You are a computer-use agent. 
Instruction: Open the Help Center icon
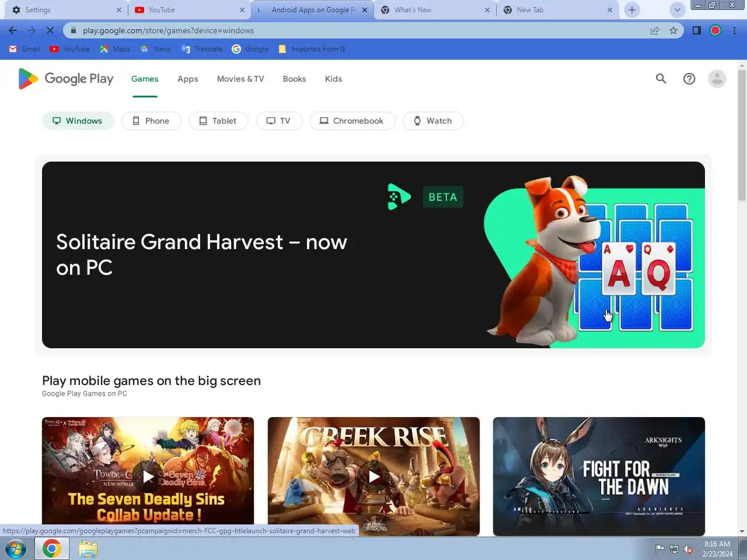[689, 79]
